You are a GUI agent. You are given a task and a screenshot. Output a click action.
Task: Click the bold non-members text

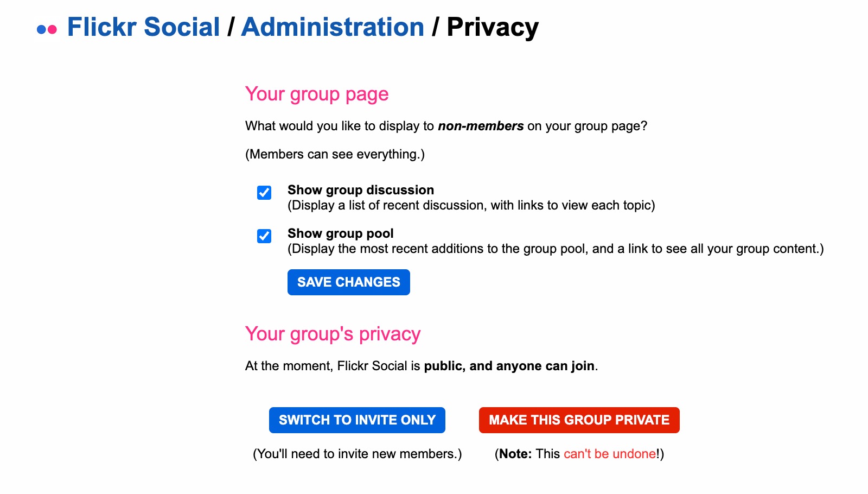coord(481,126)
